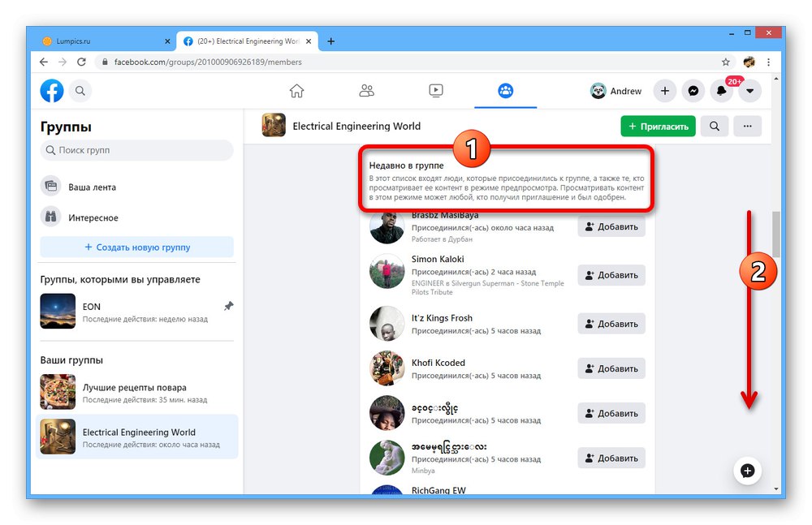Focus the Поиск групп search field
The width and height of the screenshot is (812, 525).
136,150
